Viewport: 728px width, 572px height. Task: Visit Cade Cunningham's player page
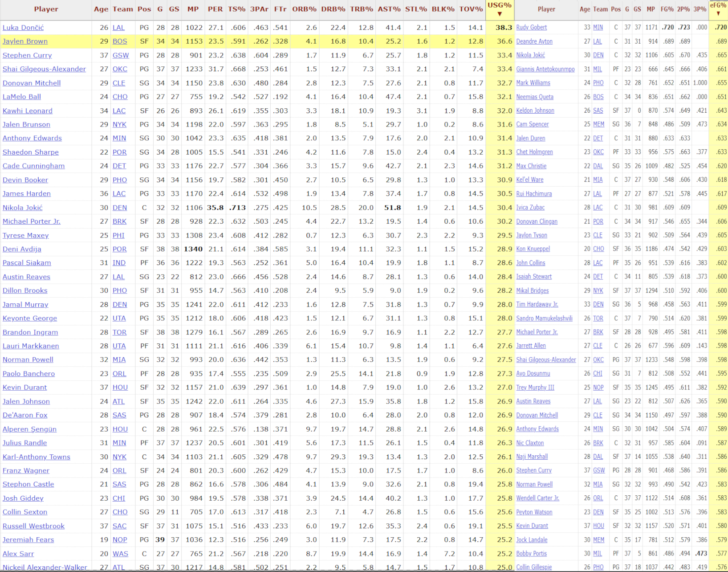click(x=33, y=166)
